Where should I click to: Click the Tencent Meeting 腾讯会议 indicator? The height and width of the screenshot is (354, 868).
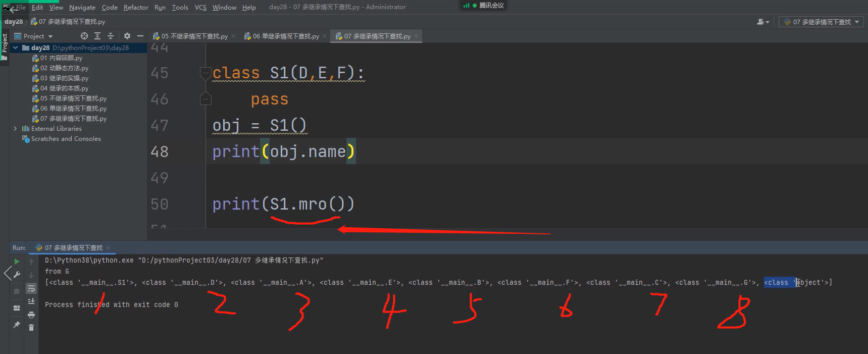[483, 6]
